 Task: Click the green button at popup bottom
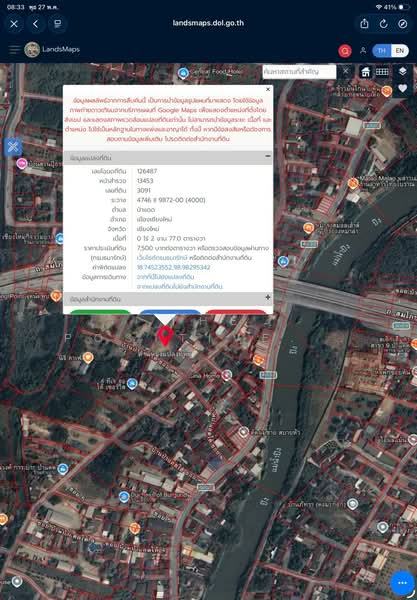(100, 311)
